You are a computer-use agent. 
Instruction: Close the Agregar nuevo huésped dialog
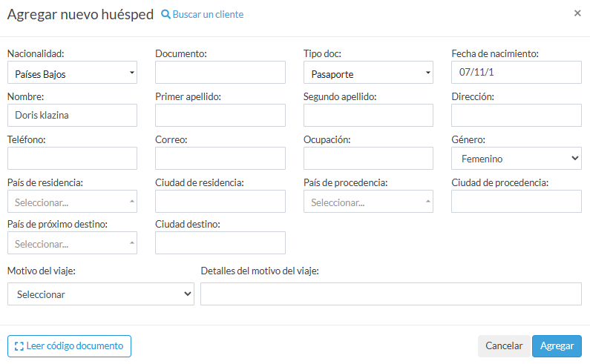[577, 13]
